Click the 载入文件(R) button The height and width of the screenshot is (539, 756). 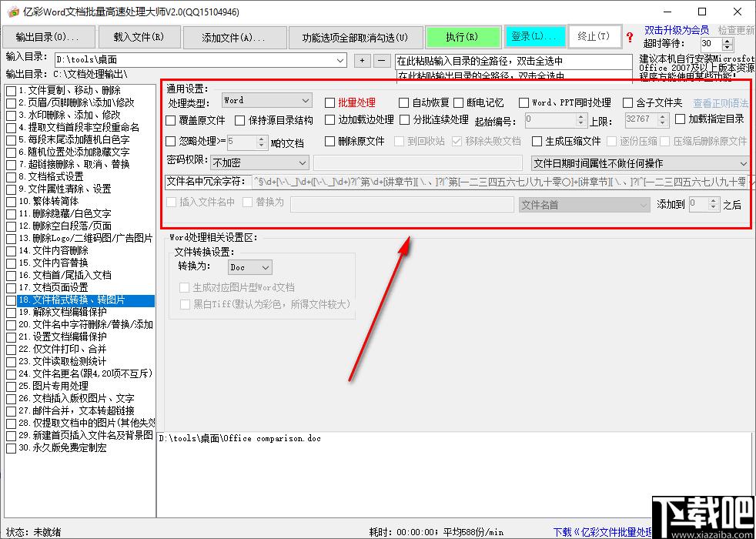[x=139, y=37]
